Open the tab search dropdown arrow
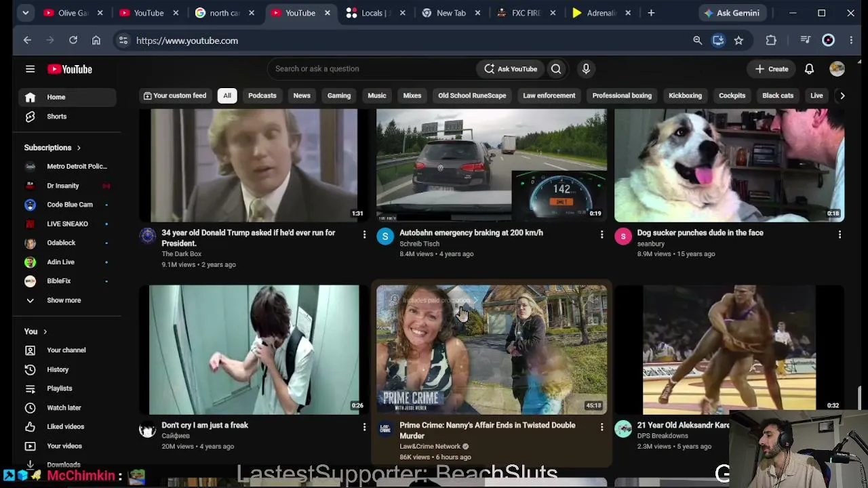Image resolution: width=868 pixels, height=488 pixels. [x=25, y=13]
